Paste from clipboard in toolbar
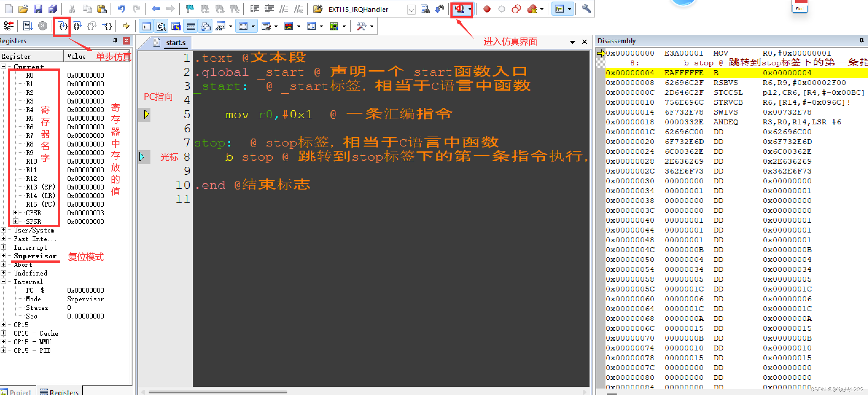The height and width of the screenshot is (395, 868). tap(102, 9)
